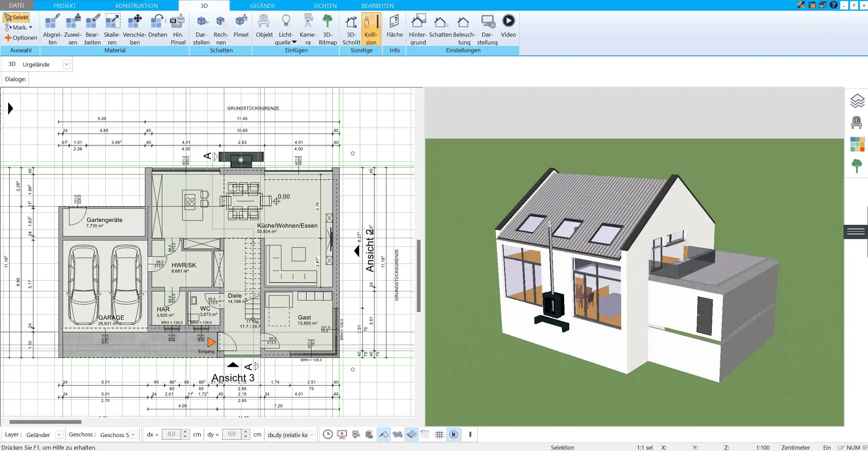
Task: Expand bottom toolbar overflow options
Action: (470, 434)
